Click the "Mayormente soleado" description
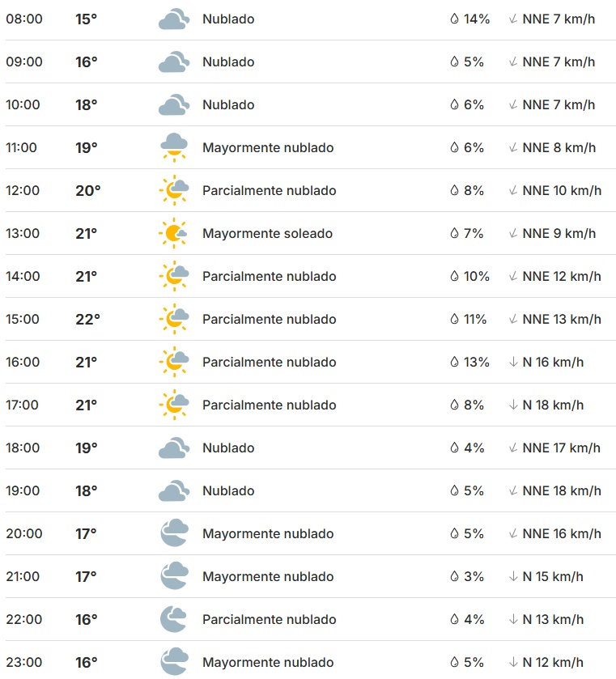 pyautogui.click(x=267, y=233)
